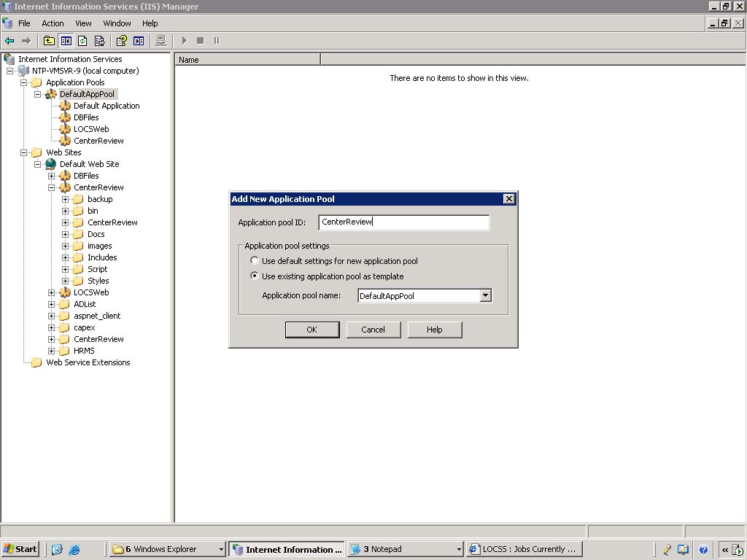The image size is (747, 560).
Task: Toggle the action pane show/hide icon
Action: point(139,41)
